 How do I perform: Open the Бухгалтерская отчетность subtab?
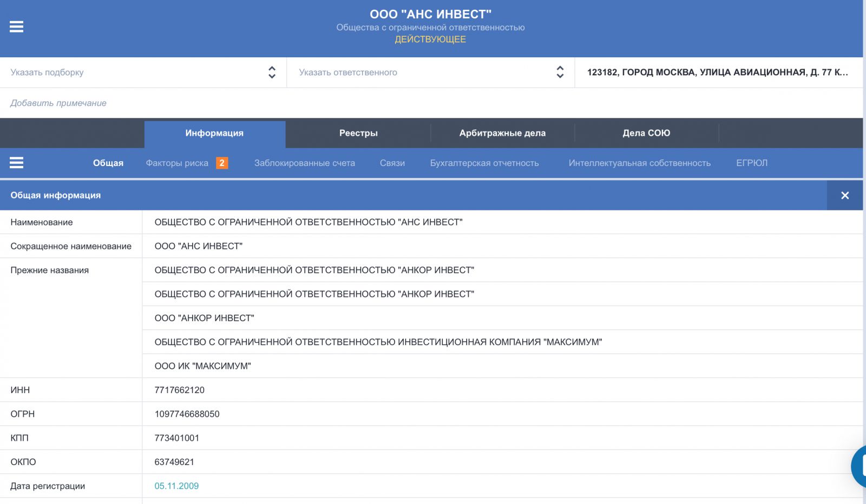coord(484,163)
